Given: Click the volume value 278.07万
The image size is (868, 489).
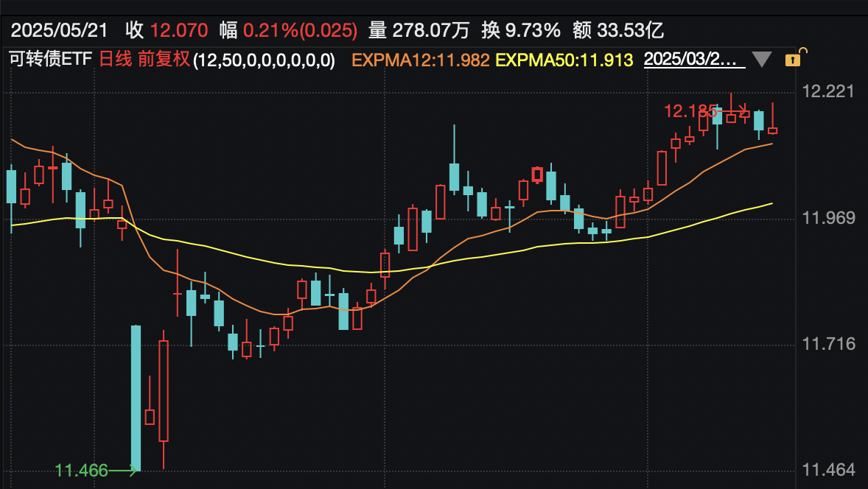Looking at the screenshot, I should point(430,30).
